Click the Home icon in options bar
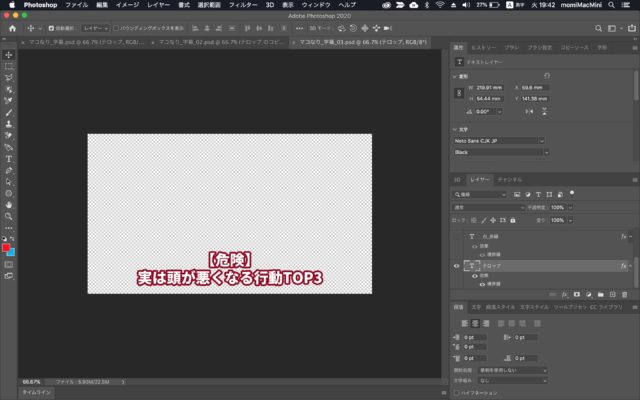This screenshot has width=640, height=400. pos(10,29)
